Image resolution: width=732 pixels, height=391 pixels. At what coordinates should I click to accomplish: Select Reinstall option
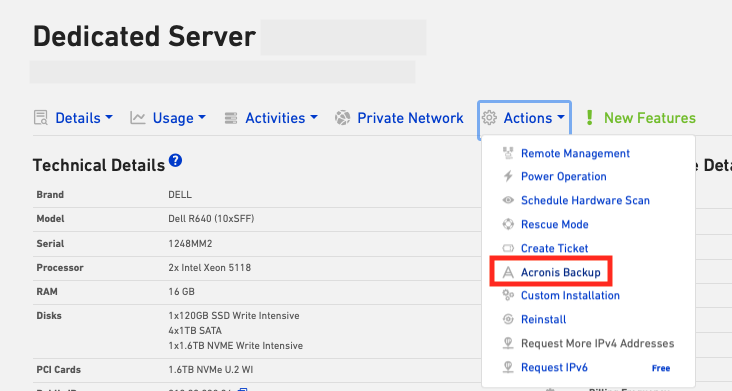click(543, 319)
